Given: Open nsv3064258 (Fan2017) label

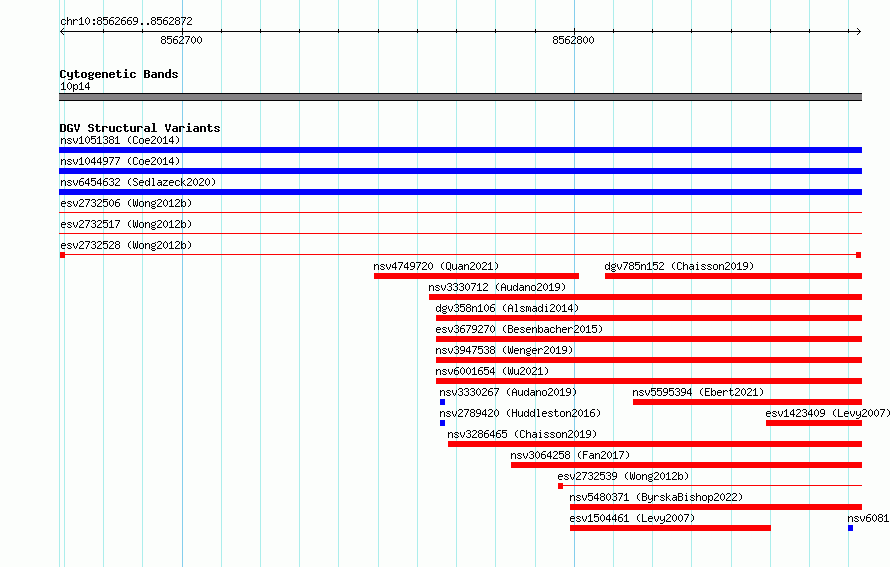Looking at the screenshot, I should 570,455.
